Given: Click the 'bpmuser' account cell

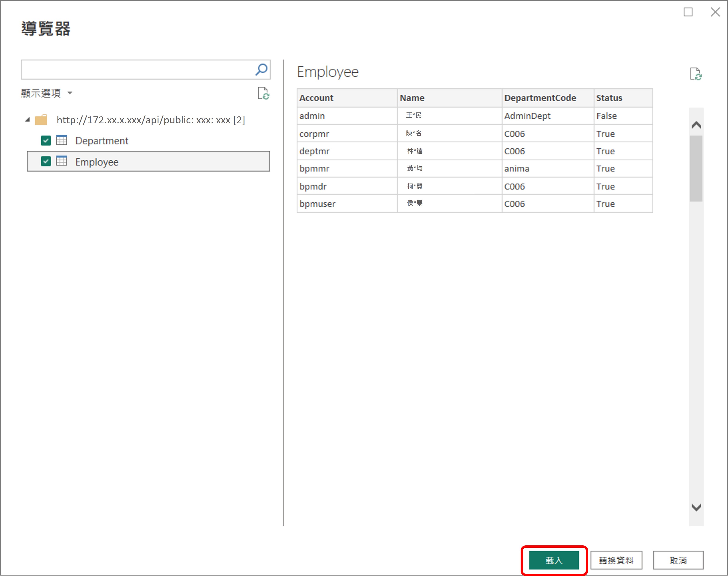Looking at the screenshot, I should click(347, 204).
